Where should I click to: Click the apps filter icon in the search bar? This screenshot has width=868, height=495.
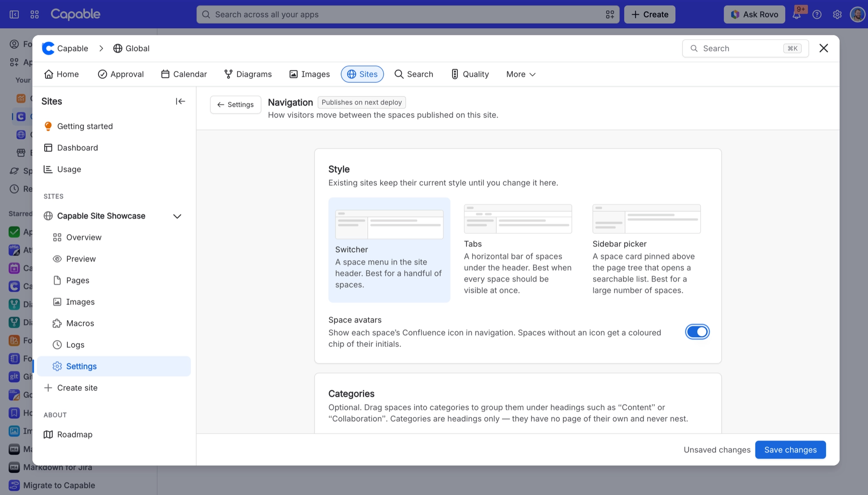[610, 14]
